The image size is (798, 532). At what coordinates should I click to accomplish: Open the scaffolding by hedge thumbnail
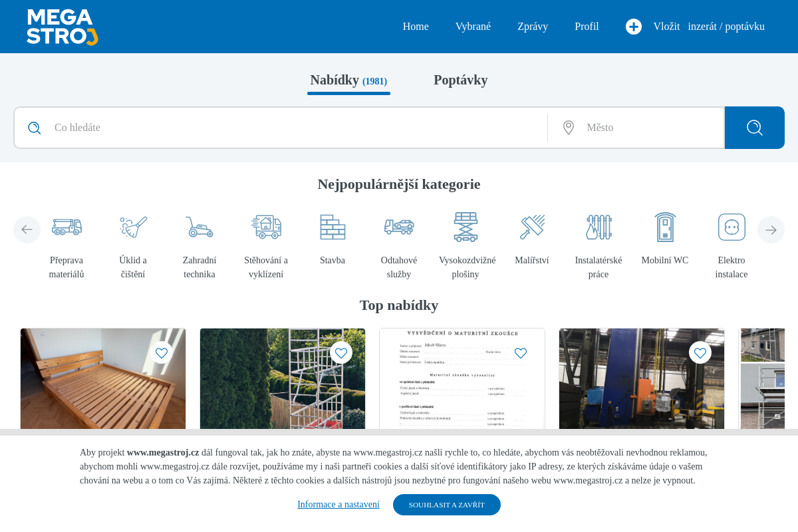[x=283, y=379]
